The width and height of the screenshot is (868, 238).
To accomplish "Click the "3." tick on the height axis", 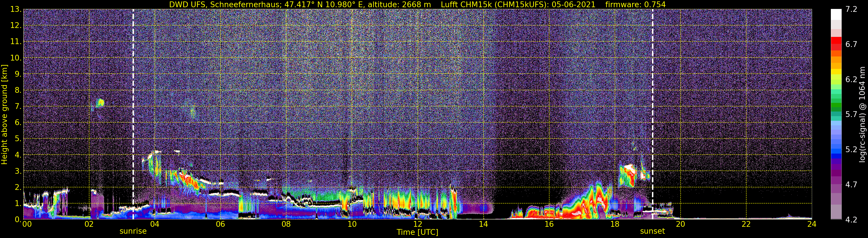I will (x=18, y=171).
